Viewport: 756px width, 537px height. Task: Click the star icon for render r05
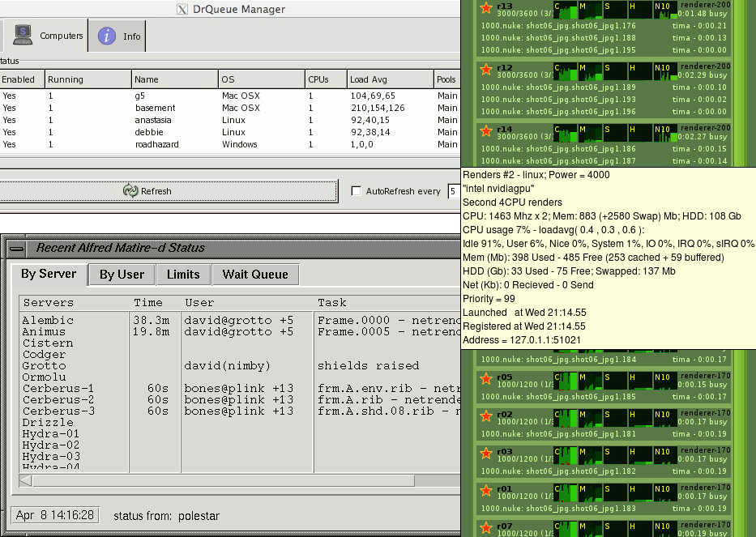486,379
